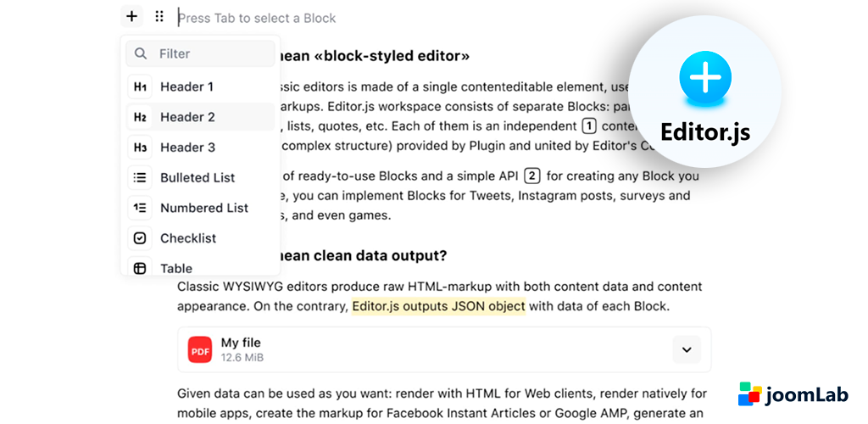Focus the Filter search field
Viewport: 868px width, 424px height.
point(200,53)
